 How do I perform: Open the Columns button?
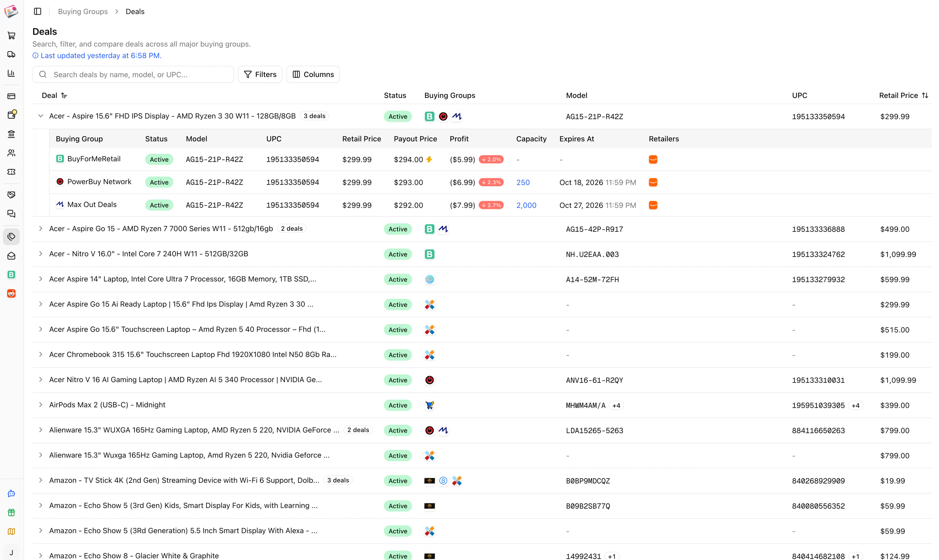pos(313,74)
